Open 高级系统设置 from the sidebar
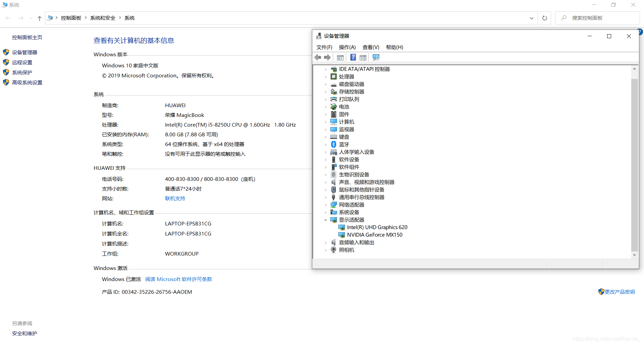The height and width of the screenshot is (345, 644). coord(27,83)
